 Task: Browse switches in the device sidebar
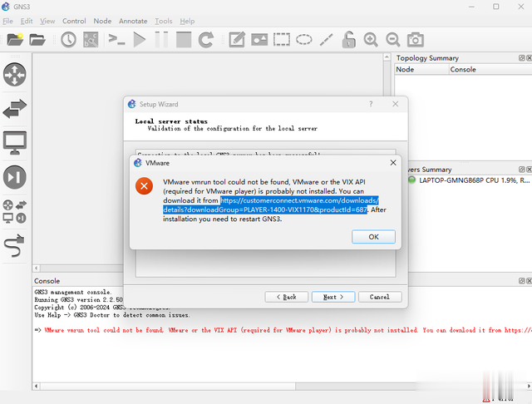pyautogui.click(x=15, y=109)
